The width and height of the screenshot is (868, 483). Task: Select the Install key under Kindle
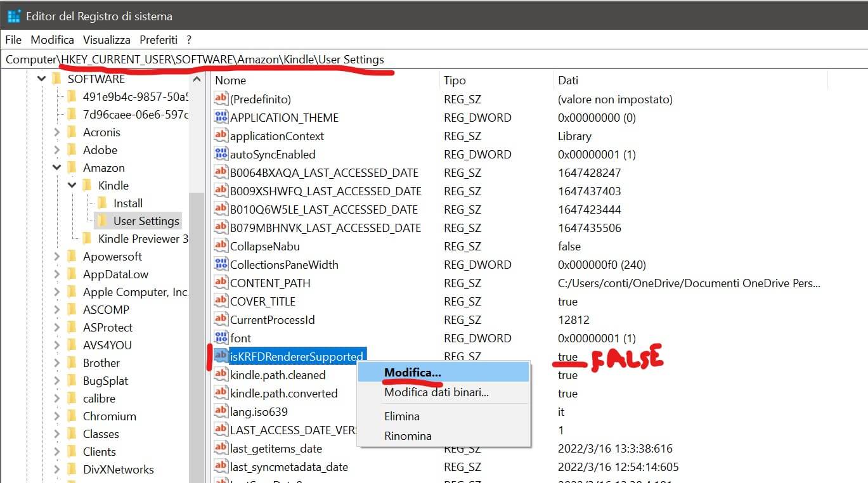[128, 203]
